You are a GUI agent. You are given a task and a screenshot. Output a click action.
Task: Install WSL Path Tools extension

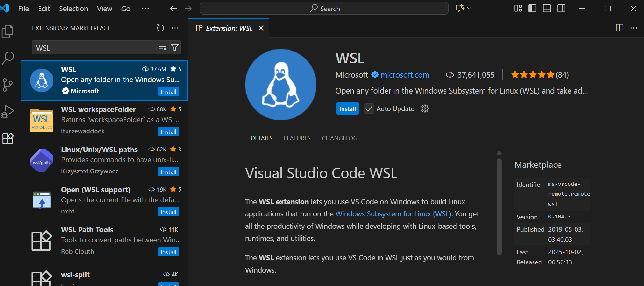click(168, 252)
